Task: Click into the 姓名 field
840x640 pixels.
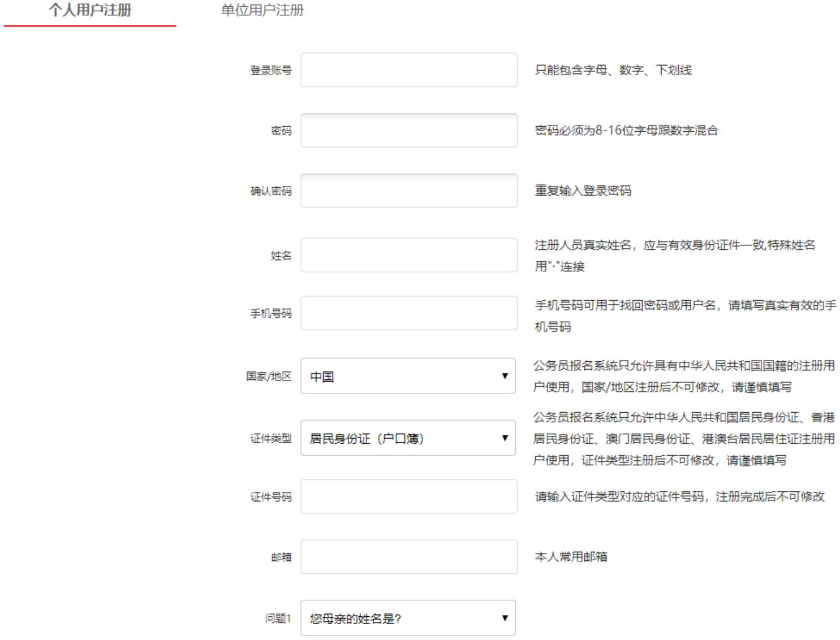Action: pos(408,255)
